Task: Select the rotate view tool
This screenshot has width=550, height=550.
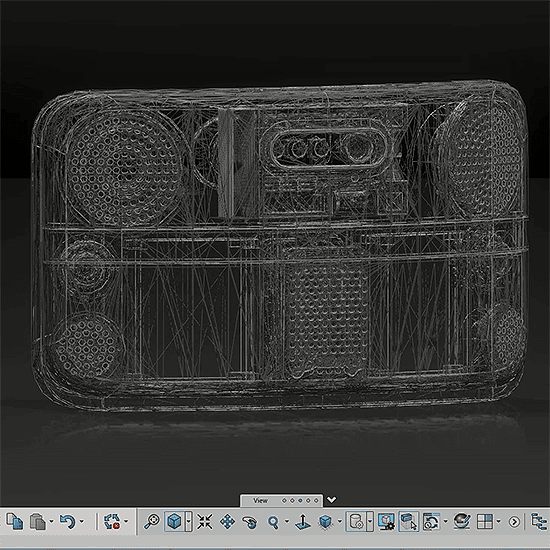Action: pyautogui.click(x=250, y=522)
